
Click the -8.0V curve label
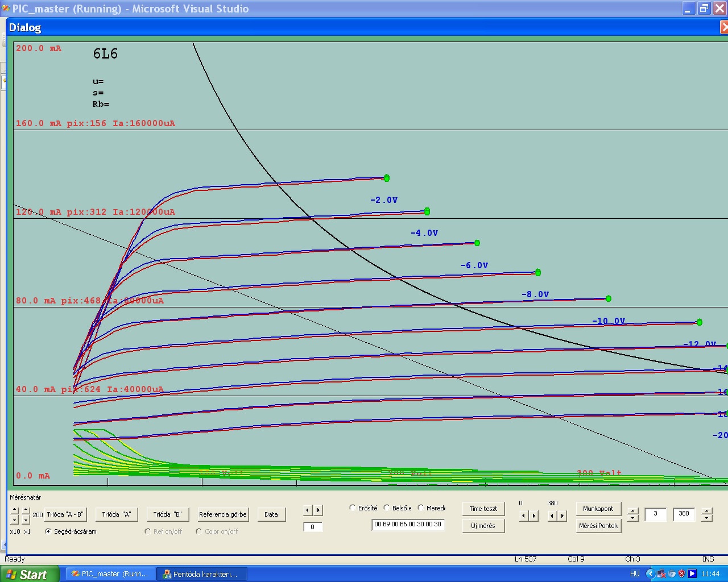tap(535, 294)
